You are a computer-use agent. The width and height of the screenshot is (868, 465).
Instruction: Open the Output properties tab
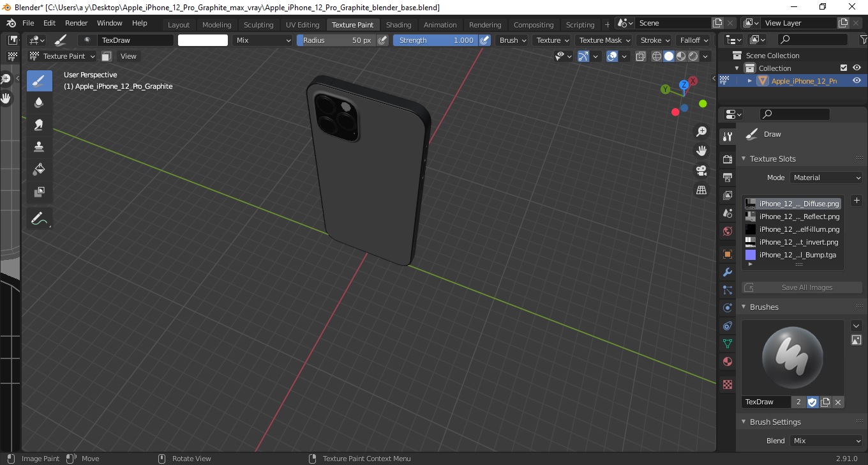coord(727,177)
